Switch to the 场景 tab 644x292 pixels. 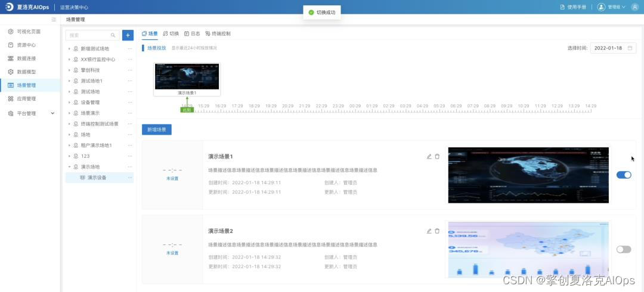pyautogui.click(x=150, y=34)
